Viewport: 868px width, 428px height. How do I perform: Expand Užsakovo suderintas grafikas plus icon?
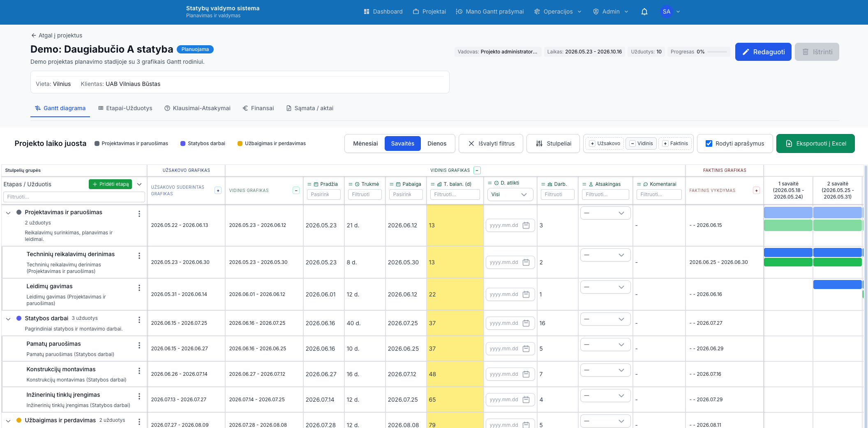218,190
